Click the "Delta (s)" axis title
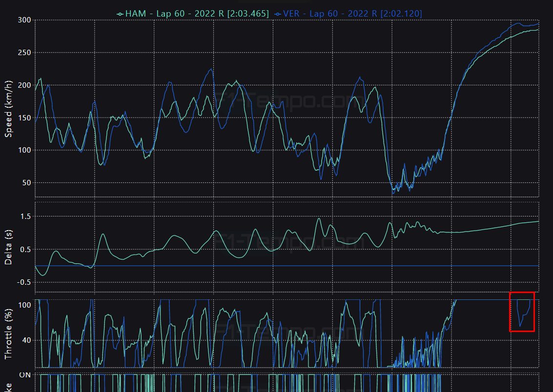 click(x=8, y=247)
